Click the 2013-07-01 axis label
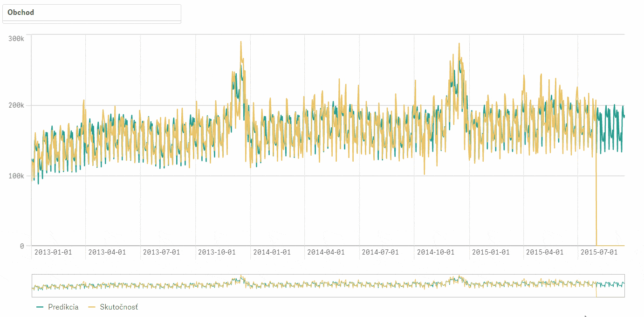The height and width of the screenshot is (317, 644). pos(161,252)
